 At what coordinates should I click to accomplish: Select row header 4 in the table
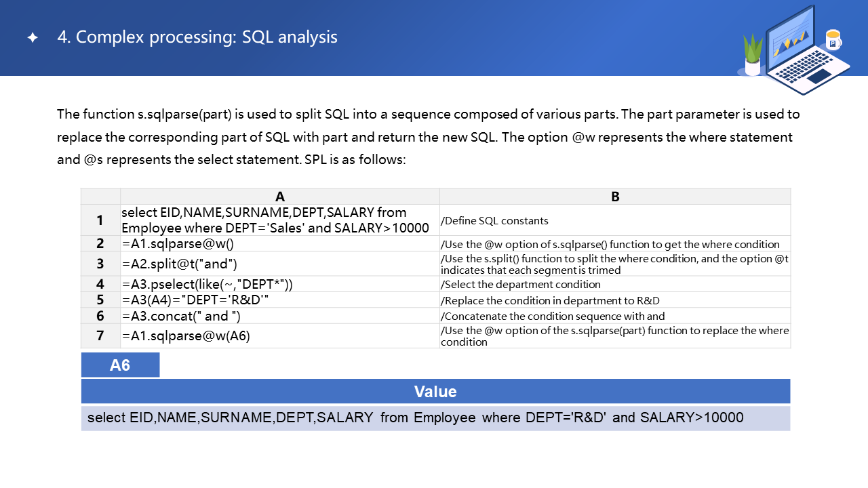100,284
